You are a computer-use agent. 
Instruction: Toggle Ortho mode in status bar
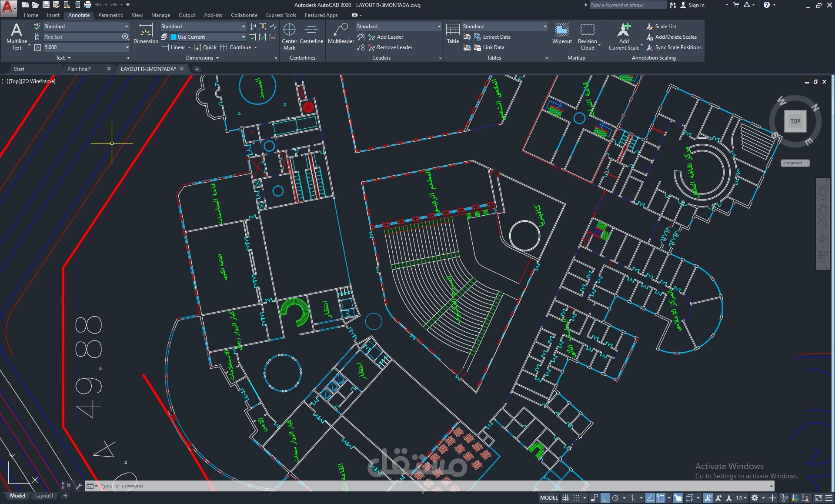click(605, 498)
